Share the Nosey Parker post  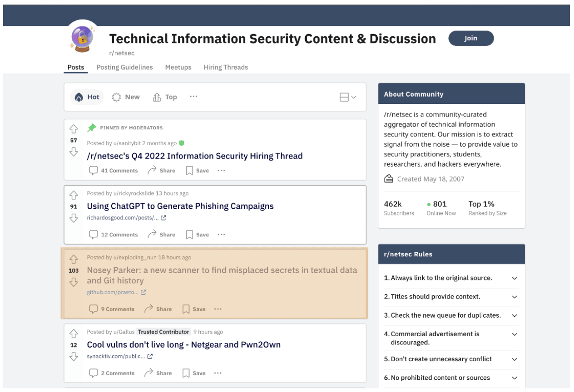[x=158, y=309]
